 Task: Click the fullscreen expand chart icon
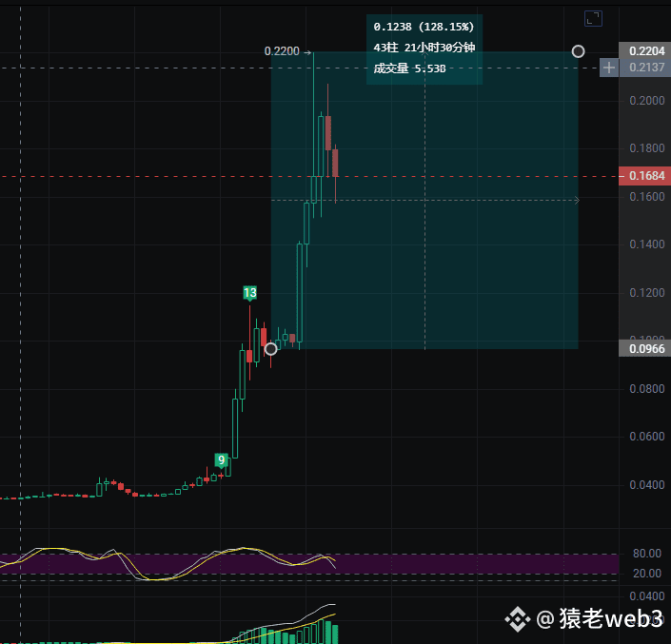coord(593,19)
